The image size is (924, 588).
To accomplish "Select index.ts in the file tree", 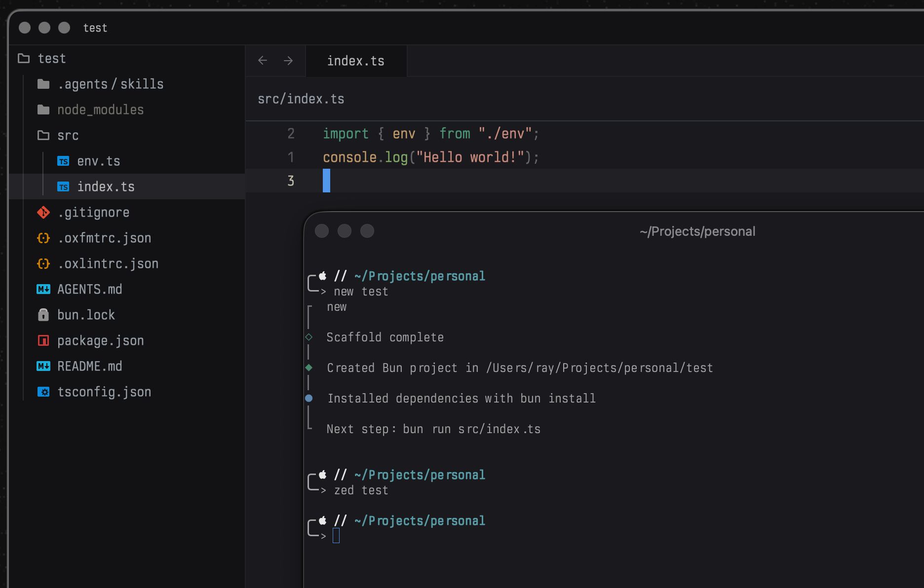I will click(106, 187).
